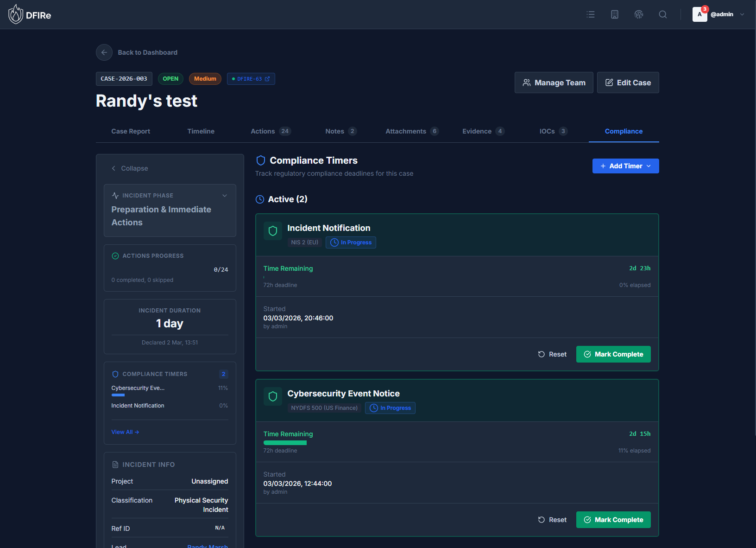Click the shield icon on the Incident Notification timer
The image size is (756, 548).
click(x=273, y=231)
